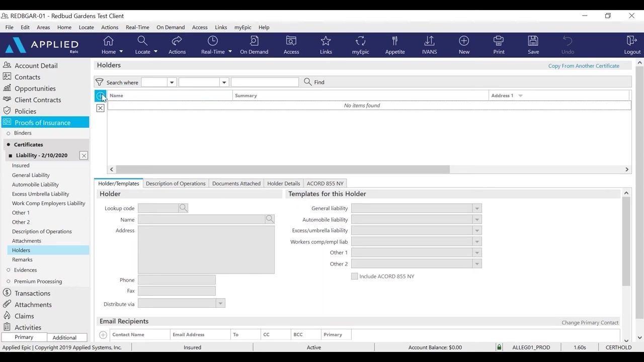
Task: Expand the Workers comp/empl liab dropdown
Action: (x=476, y=241)
